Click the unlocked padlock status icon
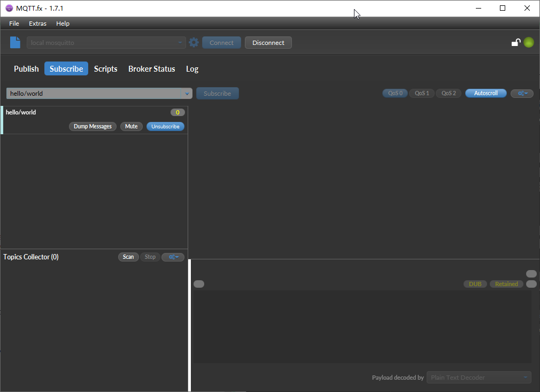Image resolution: width=540 pixels, height=392 pixels. 515,42
